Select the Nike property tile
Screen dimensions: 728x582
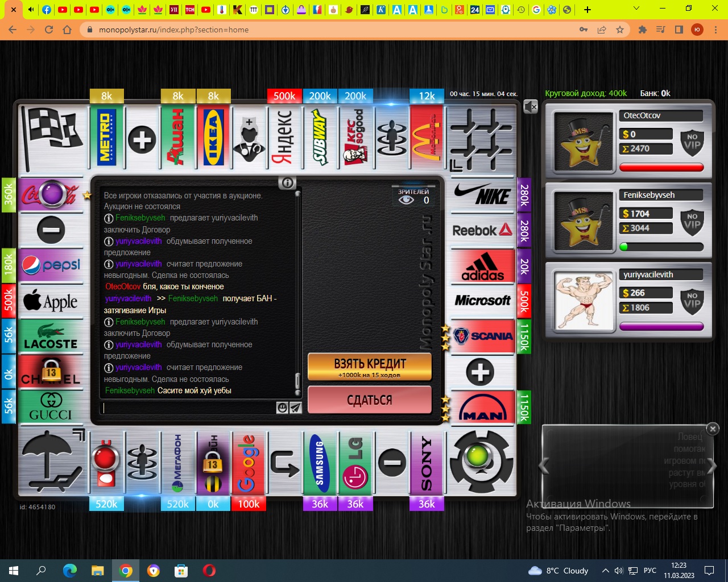point(482,195)
